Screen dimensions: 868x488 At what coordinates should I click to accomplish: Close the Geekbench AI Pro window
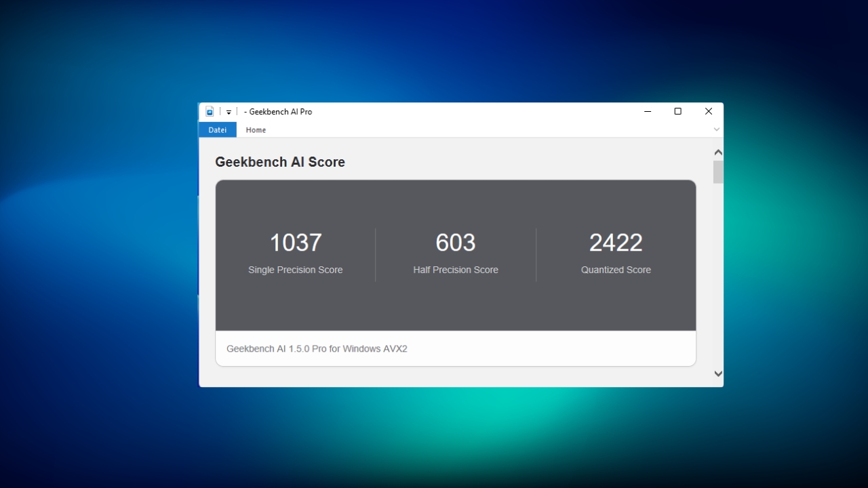coord(709,112)
